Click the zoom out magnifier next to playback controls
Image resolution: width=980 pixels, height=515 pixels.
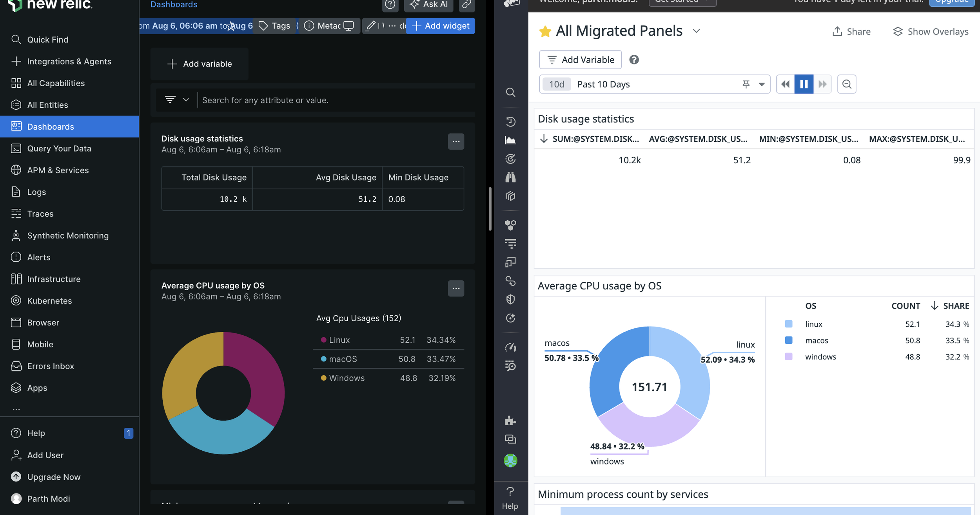846,84
